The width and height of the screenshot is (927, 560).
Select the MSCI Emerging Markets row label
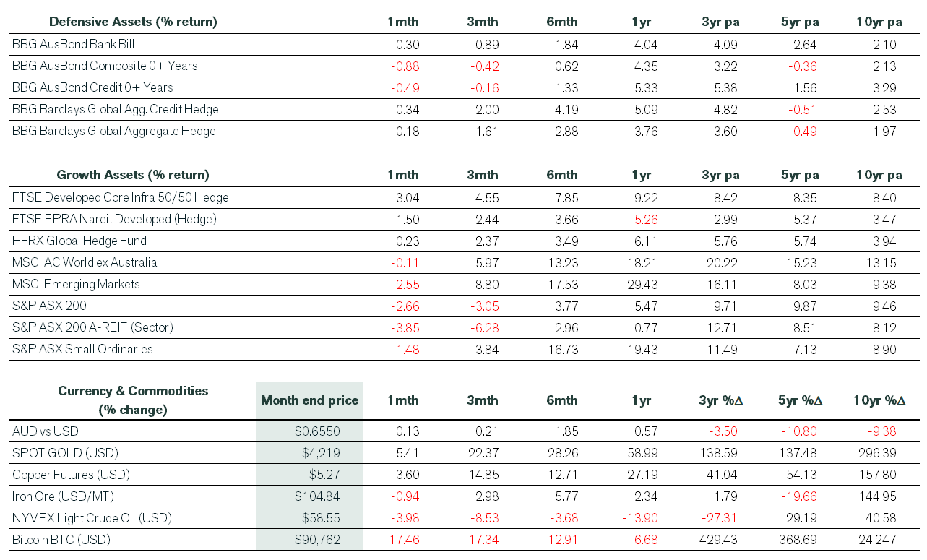76,284
